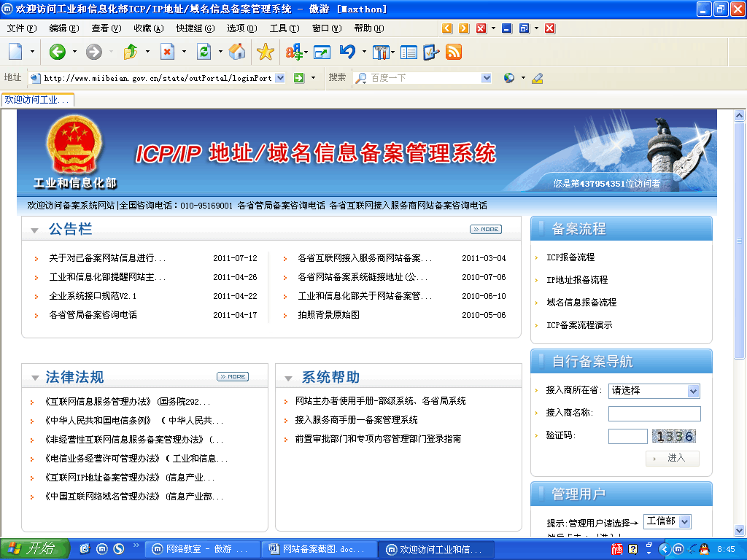Open the ICP报备流程 link
This screenshot has height=560, width=747.
click(x=570, y=257)
